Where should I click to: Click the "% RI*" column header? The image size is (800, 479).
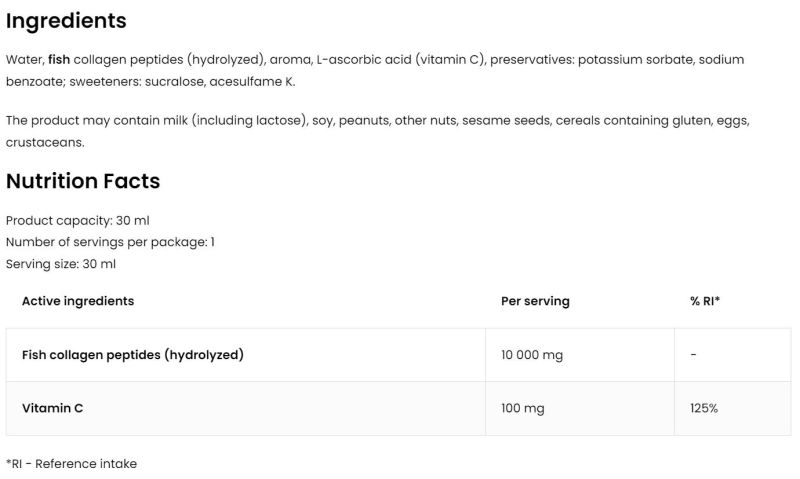click(705, 301)
